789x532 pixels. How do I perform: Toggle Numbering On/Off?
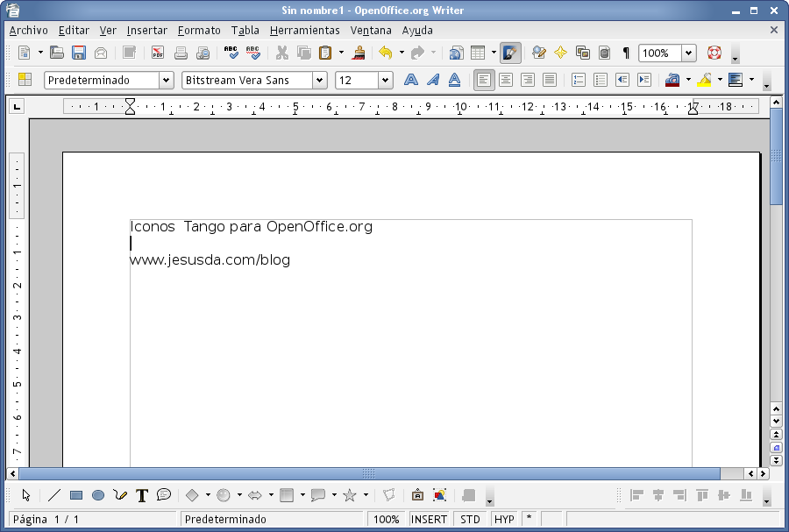[x=579, y=80]
